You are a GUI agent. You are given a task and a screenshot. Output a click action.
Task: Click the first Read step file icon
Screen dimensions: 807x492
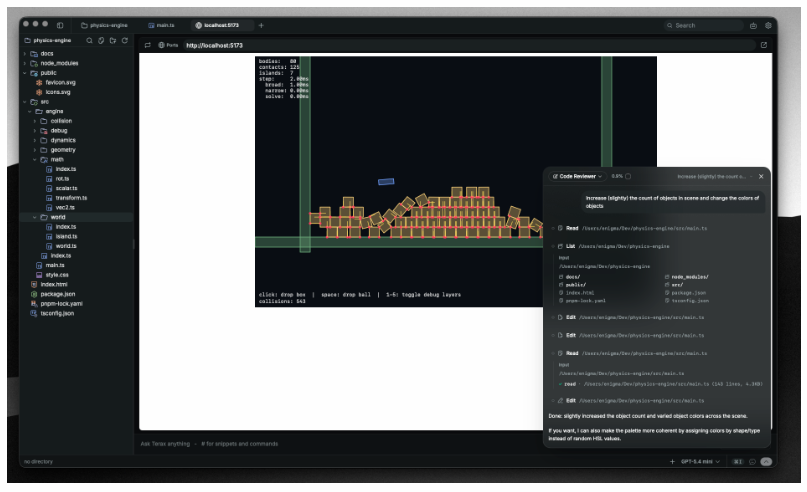coord(560,228)
